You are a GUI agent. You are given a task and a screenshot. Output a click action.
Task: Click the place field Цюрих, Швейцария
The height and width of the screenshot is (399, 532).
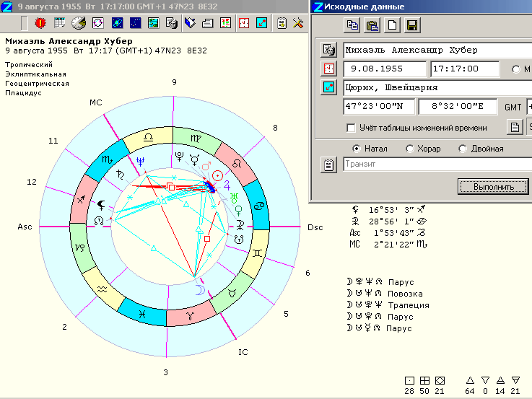[437, 87]
